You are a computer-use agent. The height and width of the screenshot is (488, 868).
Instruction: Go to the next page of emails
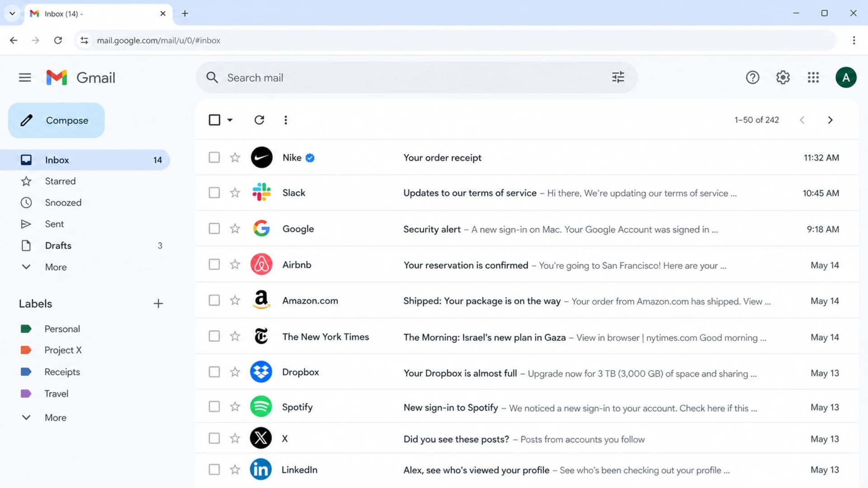pyautogui.click(x=830, y=120)
